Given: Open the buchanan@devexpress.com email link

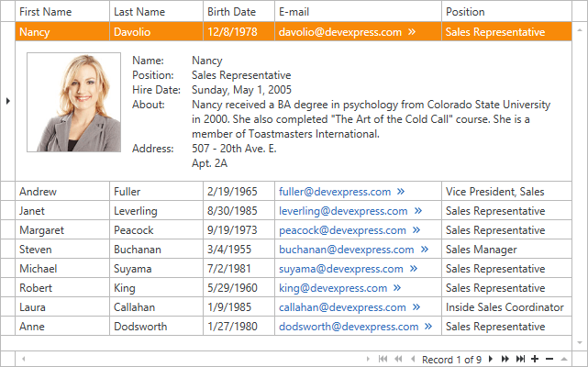Looking at the screenshot, I should tap(344, 250).
